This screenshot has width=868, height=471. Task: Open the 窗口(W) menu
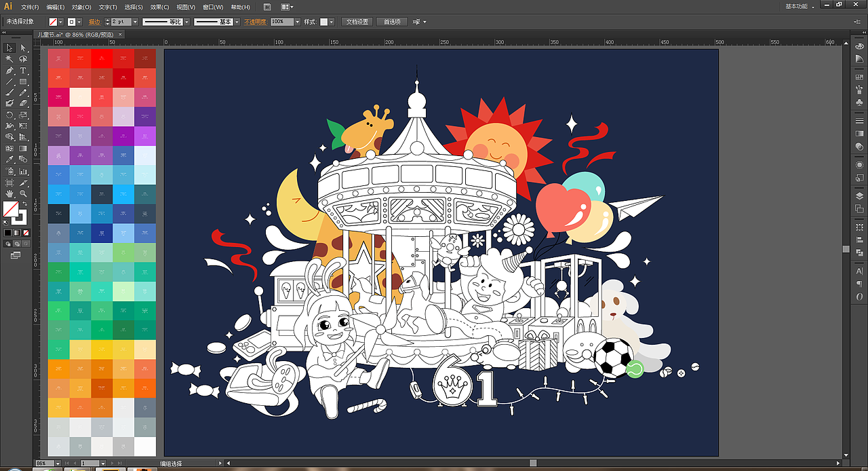pos(213,7)
